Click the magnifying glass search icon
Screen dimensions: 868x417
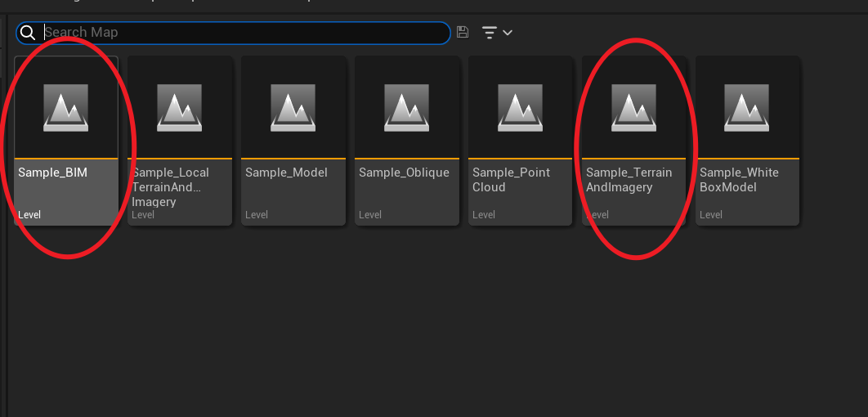tap(28, 33)
